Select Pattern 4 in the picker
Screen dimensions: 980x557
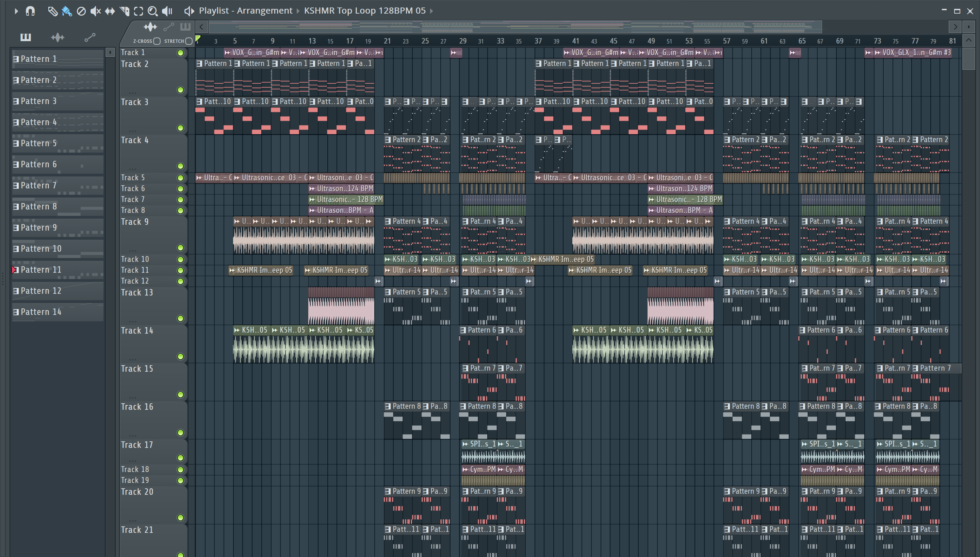(x=58, y=122)
